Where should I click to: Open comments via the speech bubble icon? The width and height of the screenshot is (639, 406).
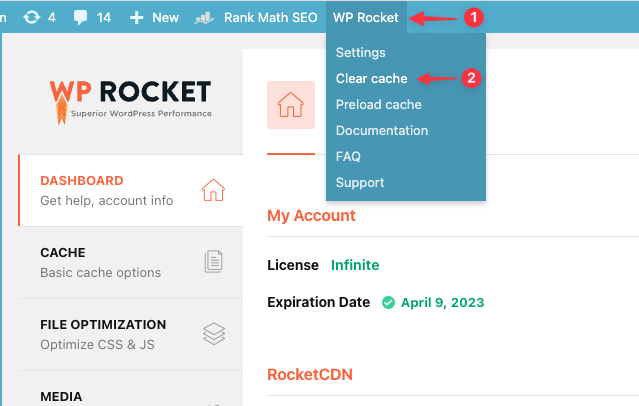[x=80, y=18]
